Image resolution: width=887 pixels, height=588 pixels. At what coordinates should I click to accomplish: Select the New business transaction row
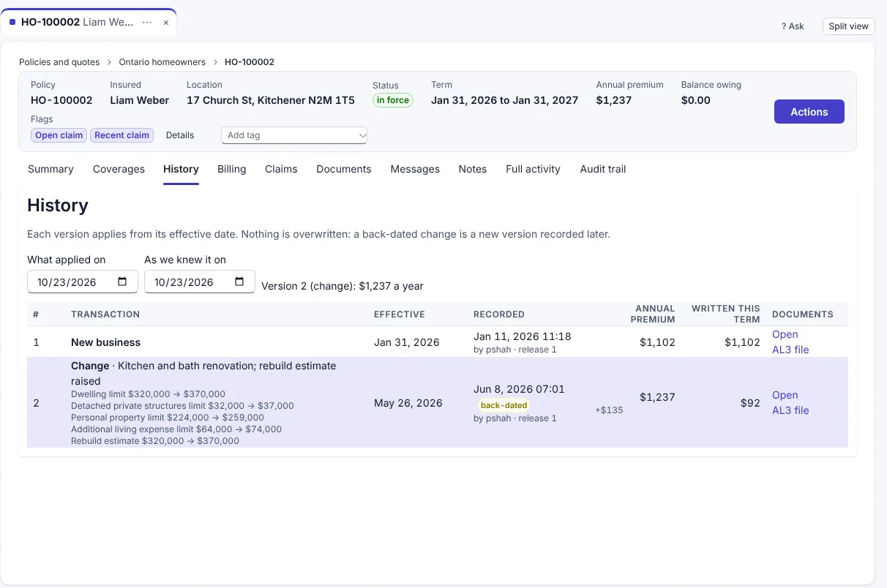(x=438, y=342)
